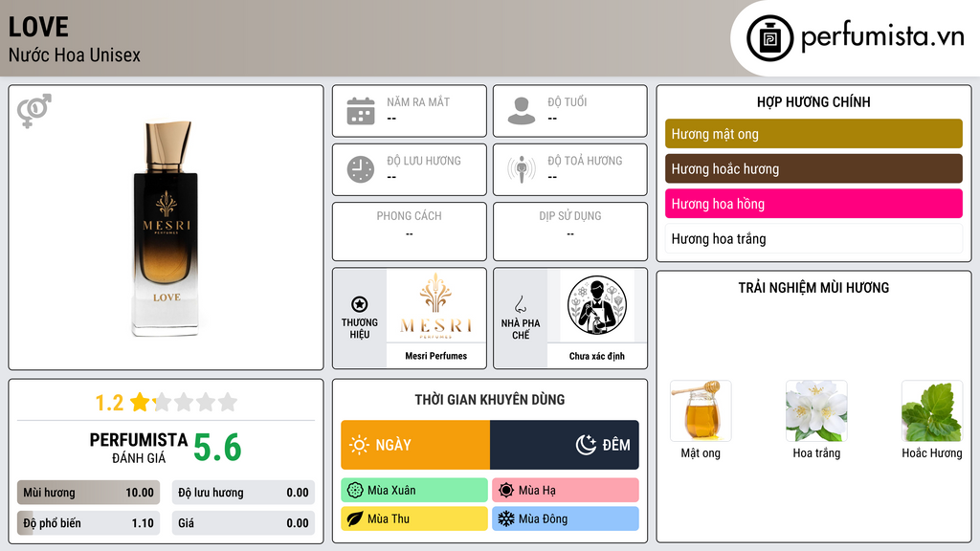
Task: Click the Độ phổ biến score bar
Action: tap(89, 523)
